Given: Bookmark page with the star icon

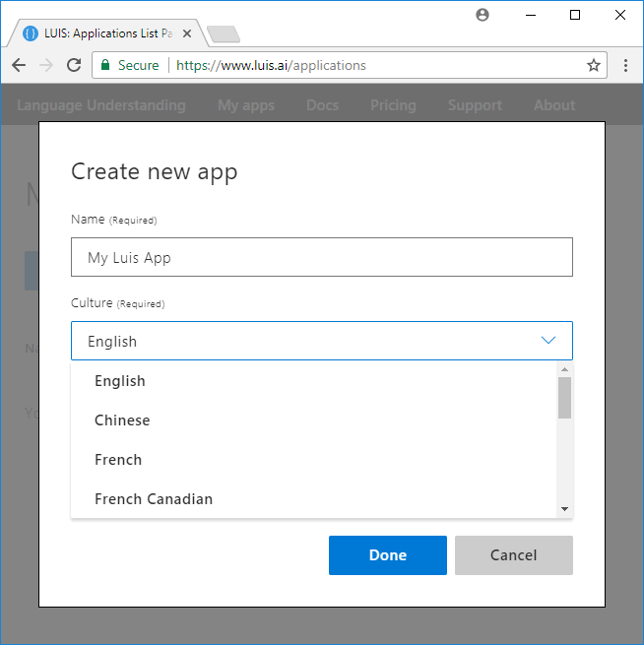Looking at the screenshot, I should click(594, 65).
